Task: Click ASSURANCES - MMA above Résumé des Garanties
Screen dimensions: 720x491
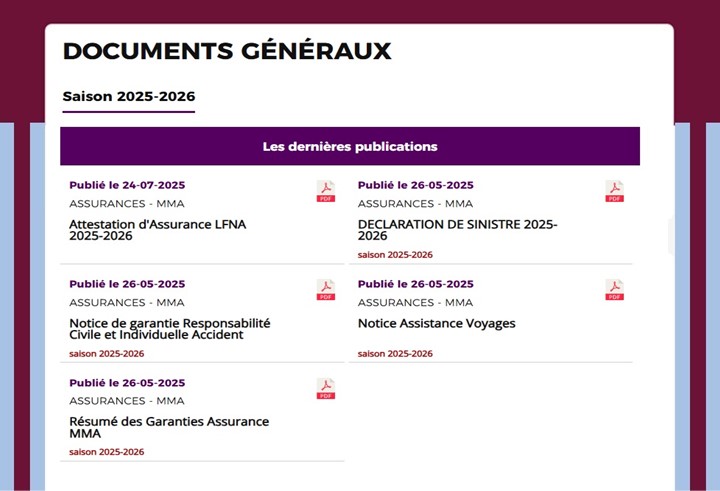Action: [x=127, y=401]
